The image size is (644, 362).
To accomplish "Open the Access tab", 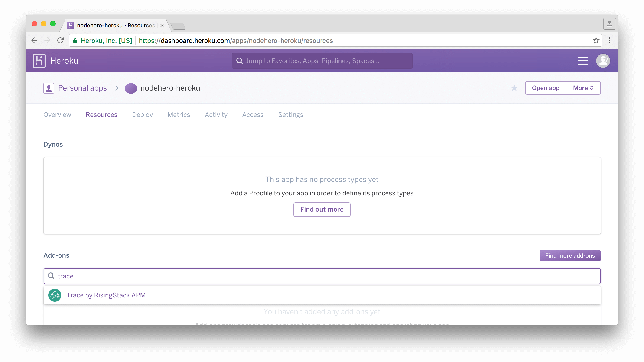I will coord(253,115).
